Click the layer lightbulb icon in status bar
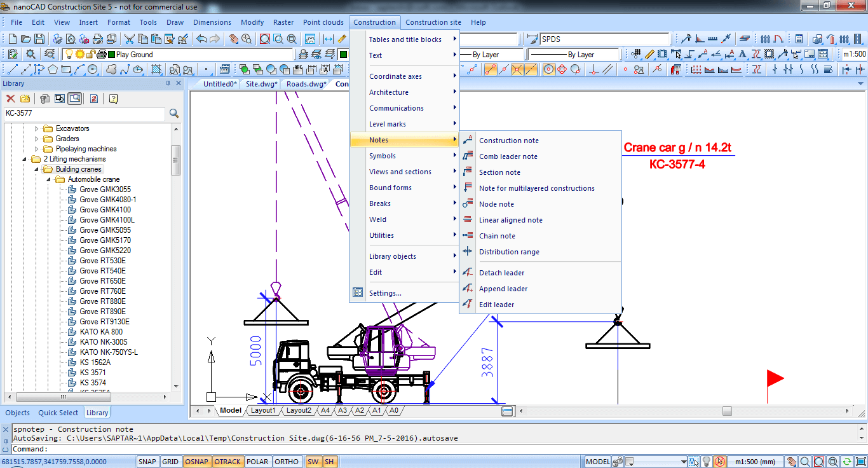 (707, 462)
